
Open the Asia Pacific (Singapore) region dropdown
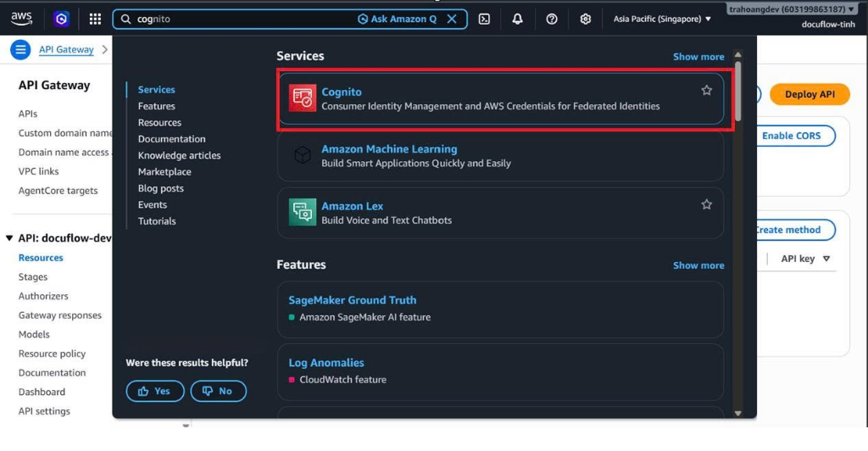[661, 19]
